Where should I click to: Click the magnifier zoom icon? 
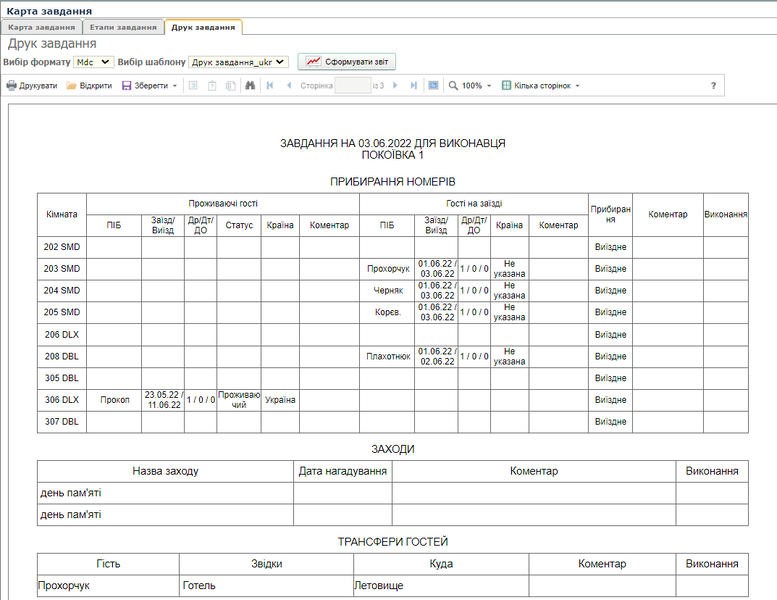pos(454,86)
